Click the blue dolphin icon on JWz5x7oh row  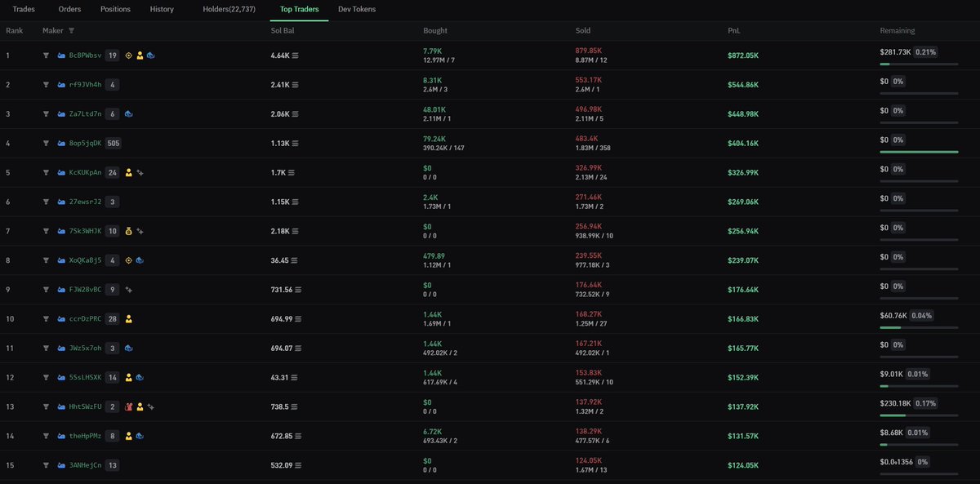tap(129, 349)
